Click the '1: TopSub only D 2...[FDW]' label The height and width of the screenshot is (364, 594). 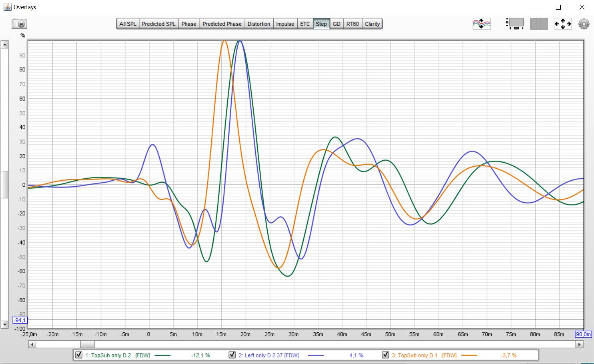pos(117,355)
